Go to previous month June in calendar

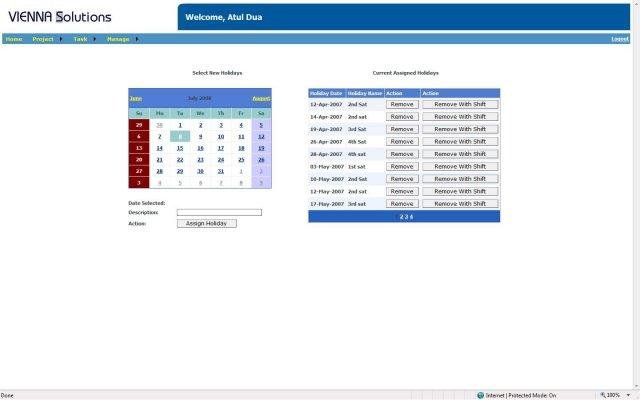click(x=136, y=99)
